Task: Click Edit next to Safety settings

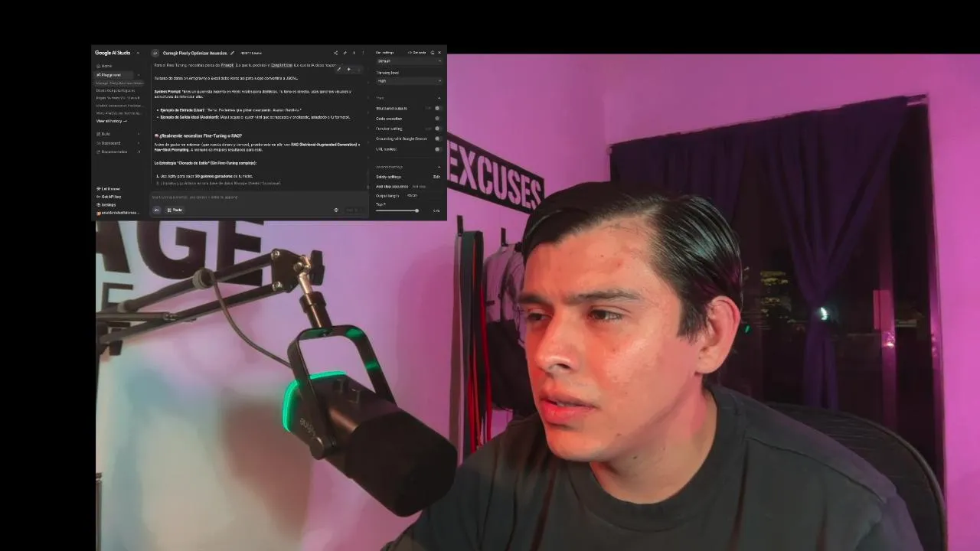Action: click(x=436, y=177)
